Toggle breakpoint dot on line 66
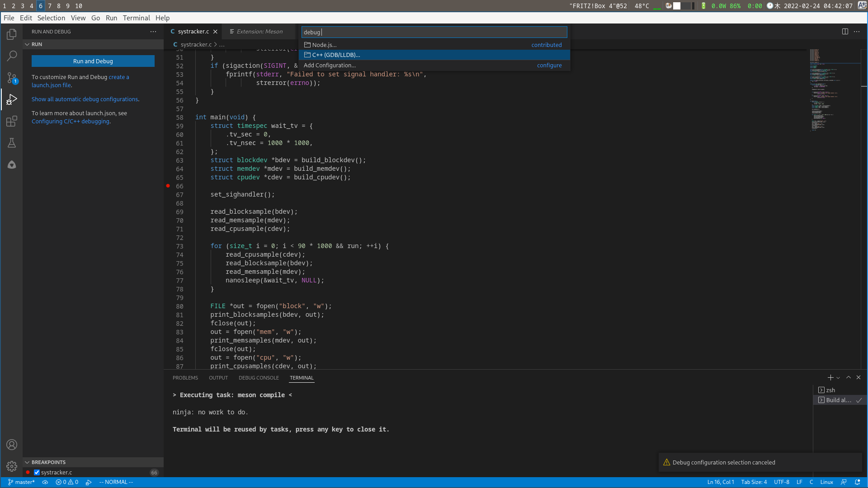Viewport: 868px width, 488px height. coord(168,186)
